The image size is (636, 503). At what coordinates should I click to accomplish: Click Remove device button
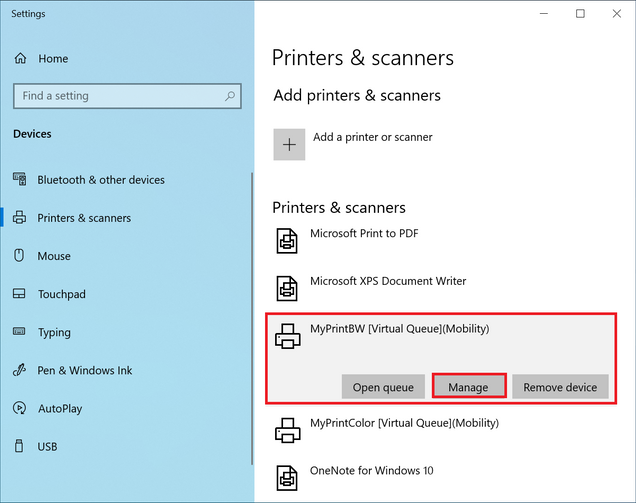[560, 387]
